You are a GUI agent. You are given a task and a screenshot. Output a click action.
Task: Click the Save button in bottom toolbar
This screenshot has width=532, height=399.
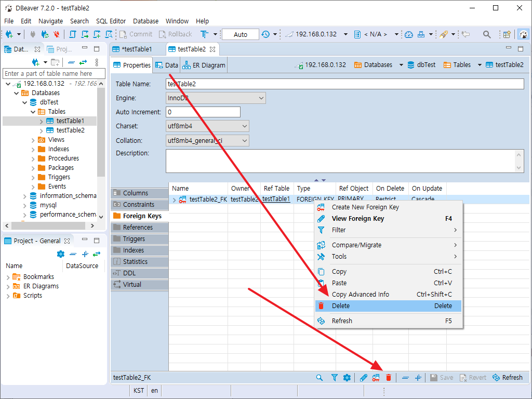pyautogui.click(x=442, y=378)
